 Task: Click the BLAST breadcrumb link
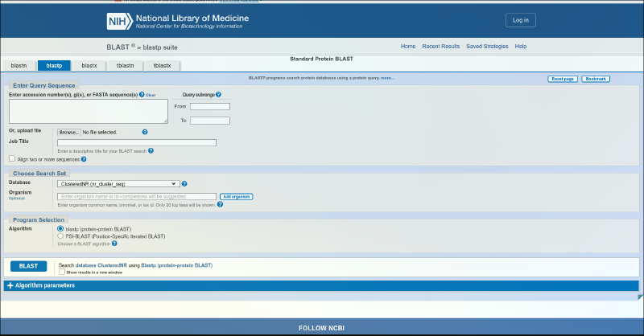[x=118, y=47]
